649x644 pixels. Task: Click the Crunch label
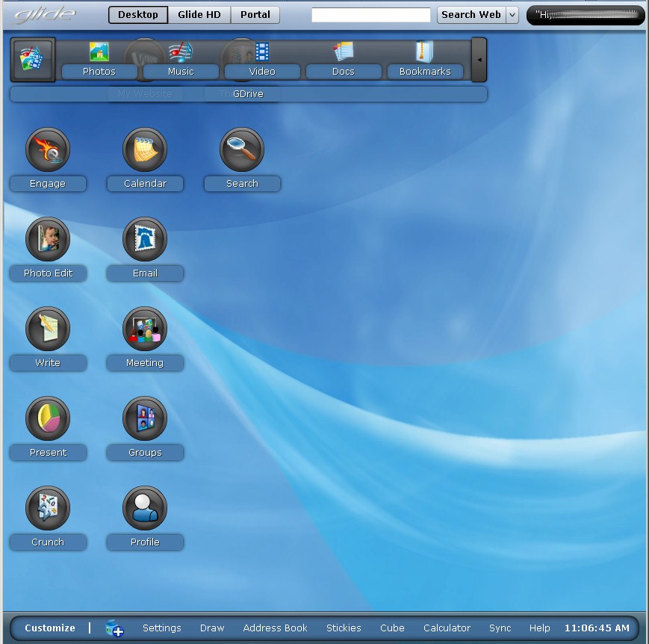tap(48, 542)
